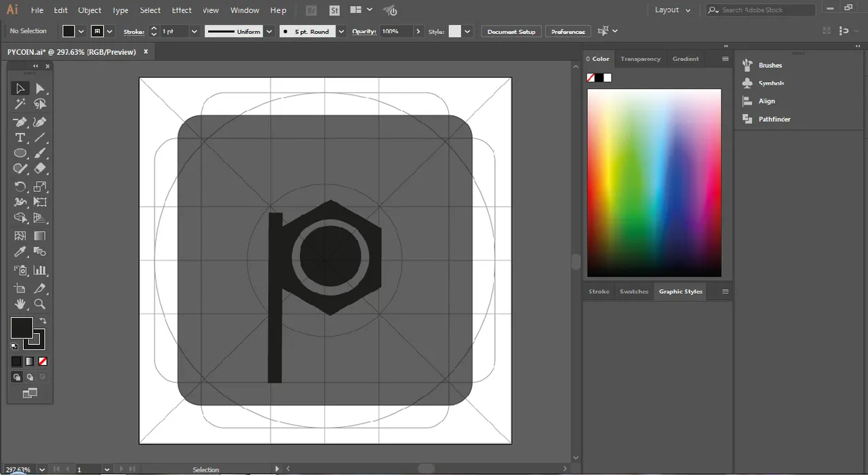
Task: Enable Draw Behind mode
Action: coord(30,377)
